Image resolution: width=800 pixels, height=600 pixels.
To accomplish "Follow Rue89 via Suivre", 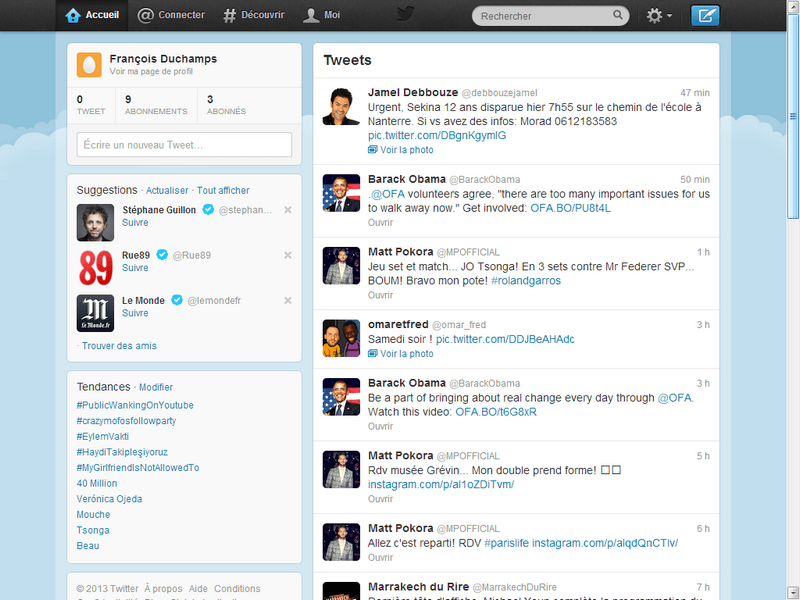I will (135, 268).
